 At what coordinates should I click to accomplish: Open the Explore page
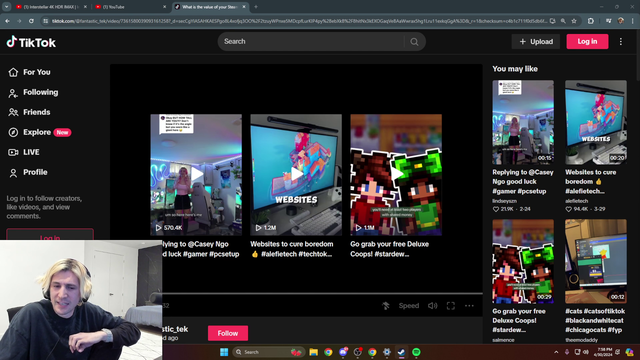39,132
